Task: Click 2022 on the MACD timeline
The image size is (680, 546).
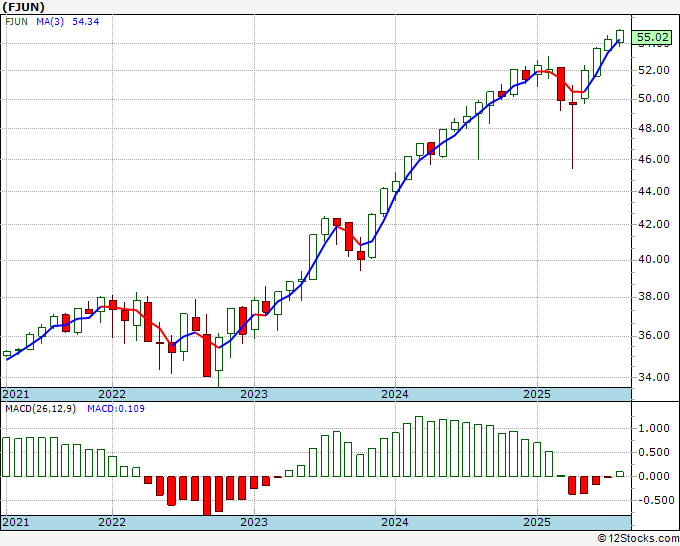Action: [x=112, y=522]
